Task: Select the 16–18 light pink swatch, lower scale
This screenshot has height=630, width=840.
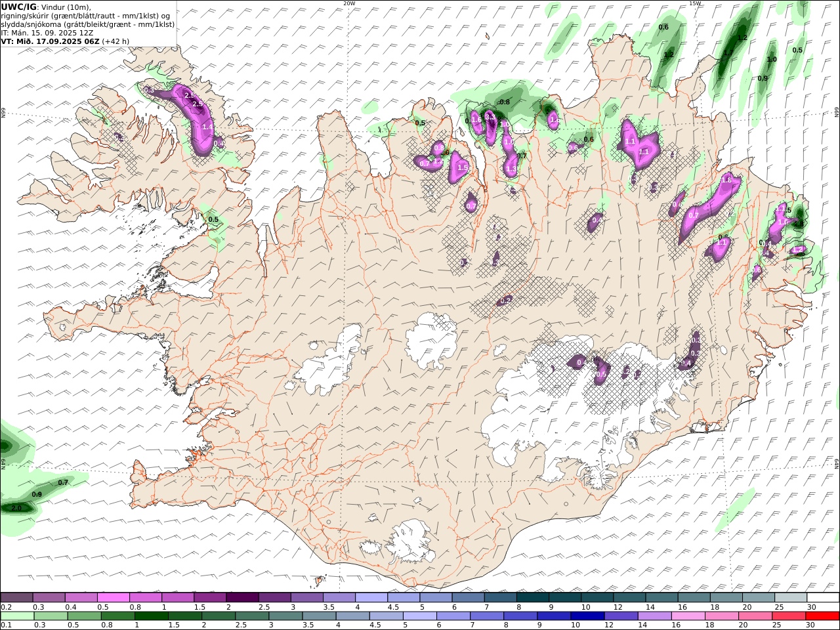Action: pos(687,616)
